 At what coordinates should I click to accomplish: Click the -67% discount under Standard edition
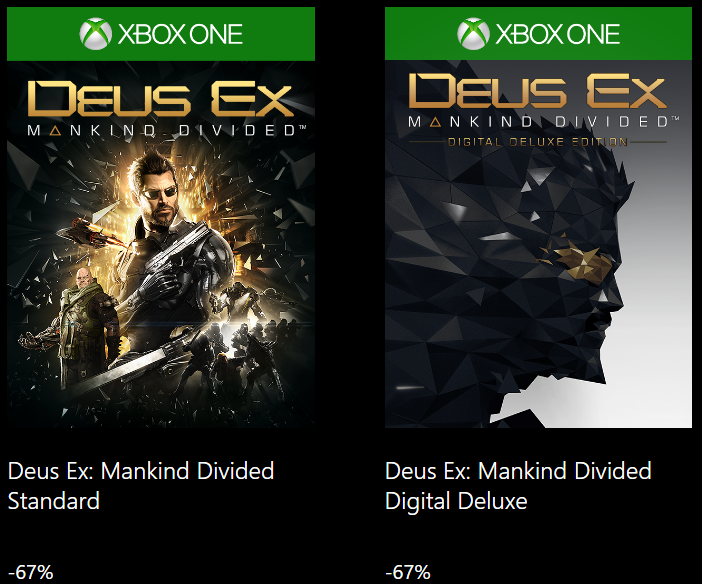[x=31, y=572]
